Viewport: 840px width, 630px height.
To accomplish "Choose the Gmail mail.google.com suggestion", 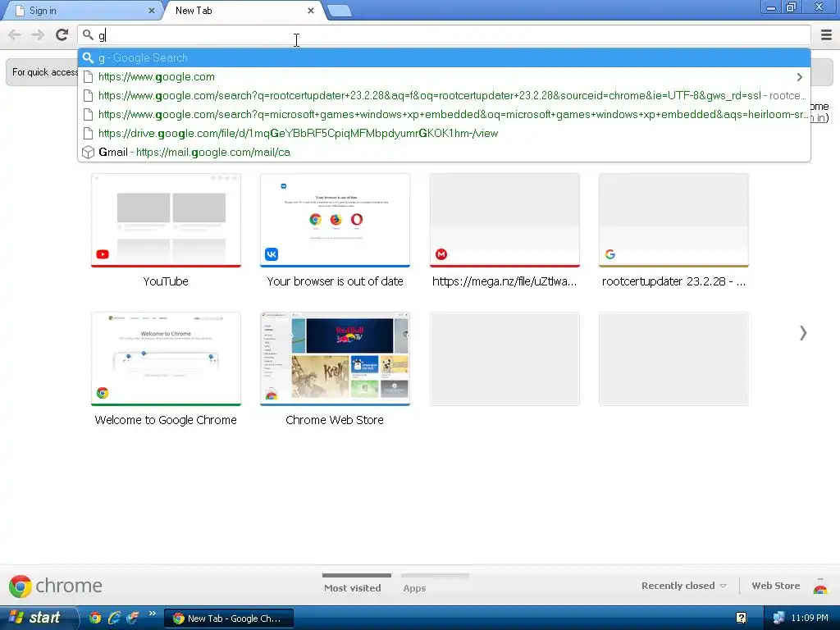I will [x=444, y=152].
